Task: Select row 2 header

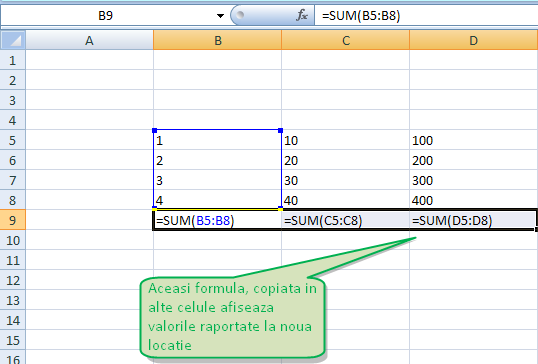Action: click(x=13, y=80)
